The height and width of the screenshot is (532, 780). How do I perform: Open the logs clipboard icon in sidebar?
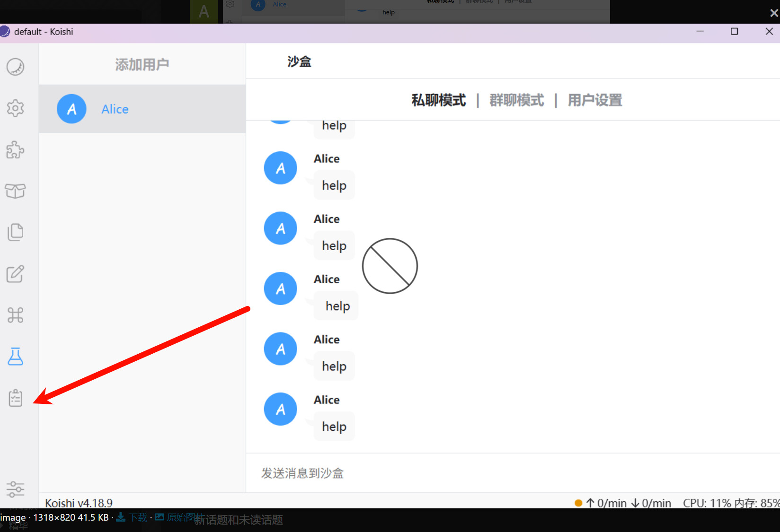(x=15, y=398)
